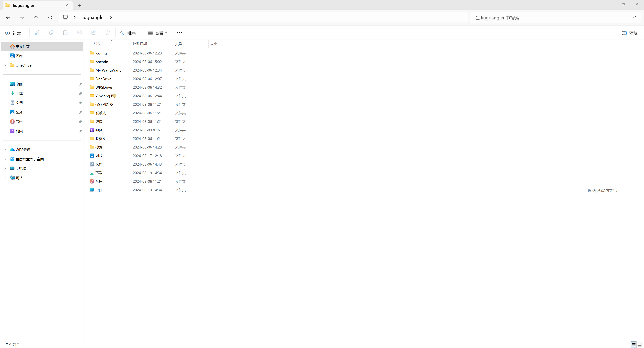Open a new tab with plus button

(79, 6)
